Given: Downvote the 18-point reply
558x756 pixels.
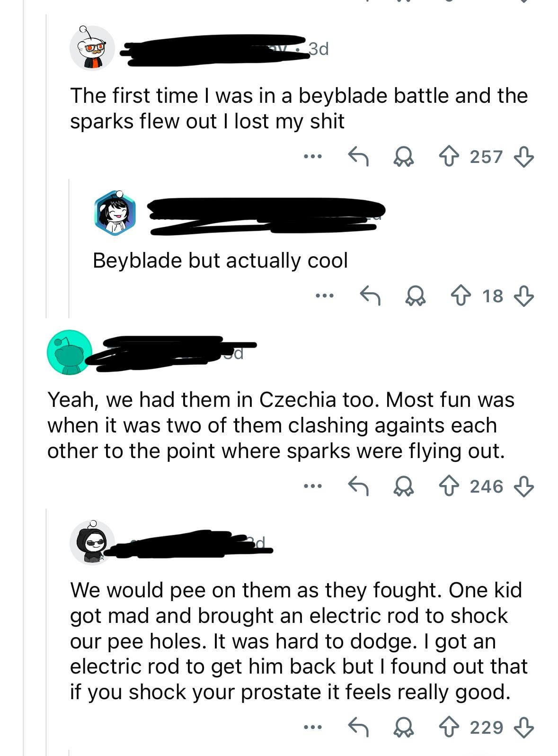Looking at the screenshot, I should click(524, 296).
